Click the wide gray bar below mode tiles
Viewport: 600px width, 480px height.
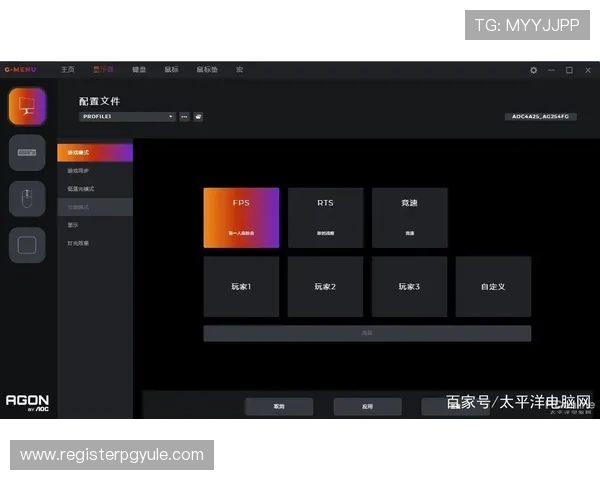click(367, 333)
